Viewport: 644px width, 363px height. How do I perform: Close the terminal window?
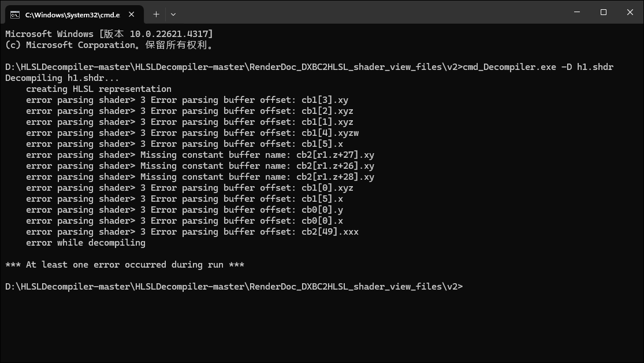tap(630, 12)
